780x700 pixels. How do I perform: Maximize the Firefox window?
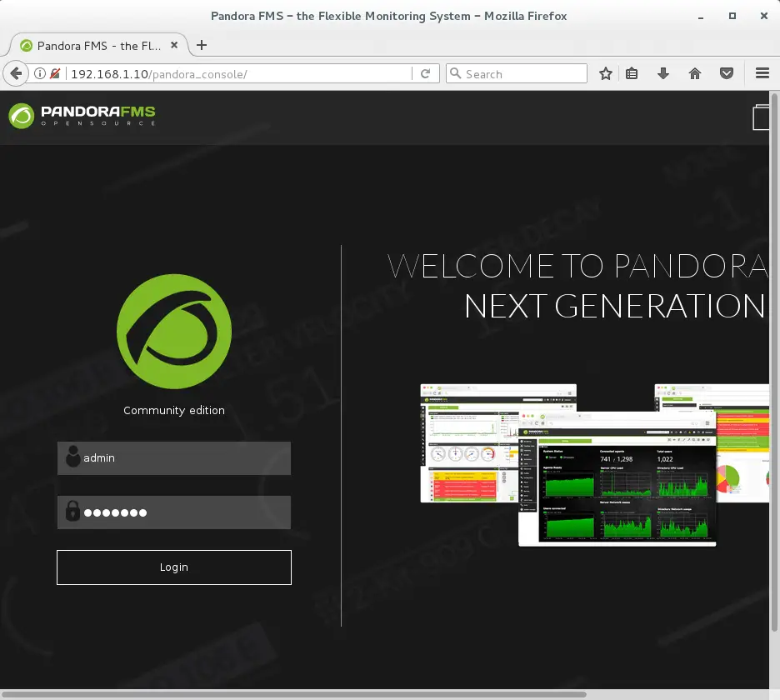(732, 16)
